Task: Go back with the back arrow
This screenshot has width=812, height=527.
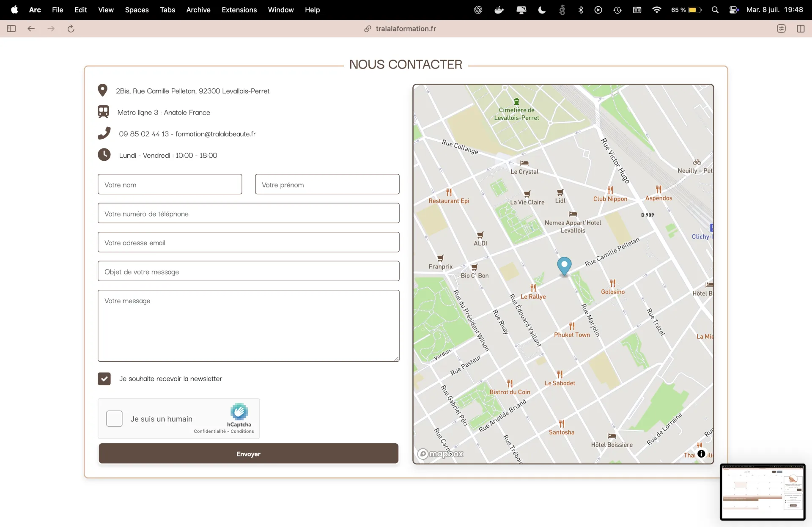Action: click(31, 28)
